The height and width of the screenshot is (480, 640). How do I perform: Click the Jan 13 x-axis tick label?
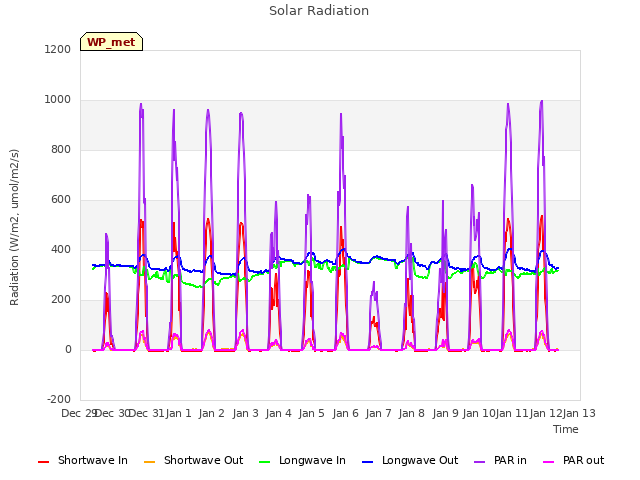tap(579, 413)
